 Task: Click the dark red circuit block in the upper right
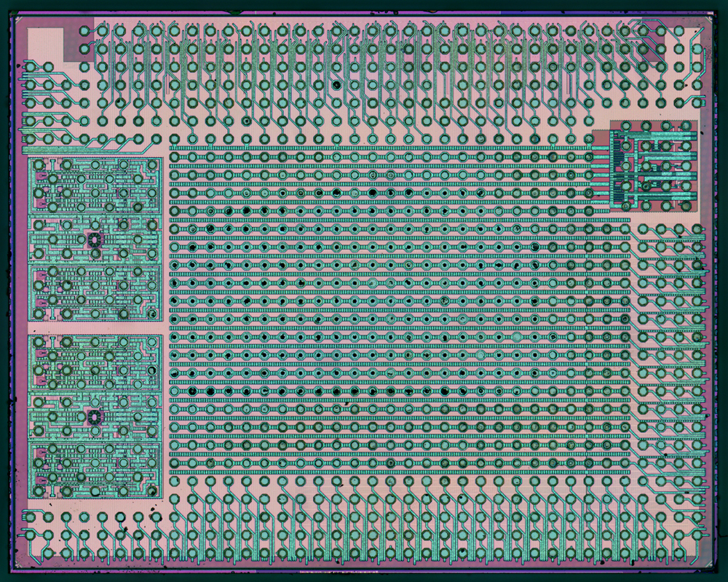(654, 165)
